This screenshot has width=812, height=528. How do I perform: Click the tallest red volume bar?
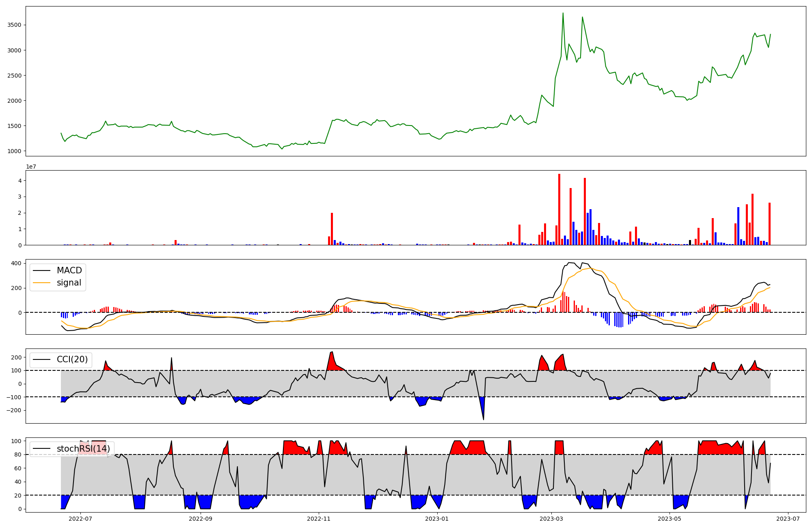559,209
